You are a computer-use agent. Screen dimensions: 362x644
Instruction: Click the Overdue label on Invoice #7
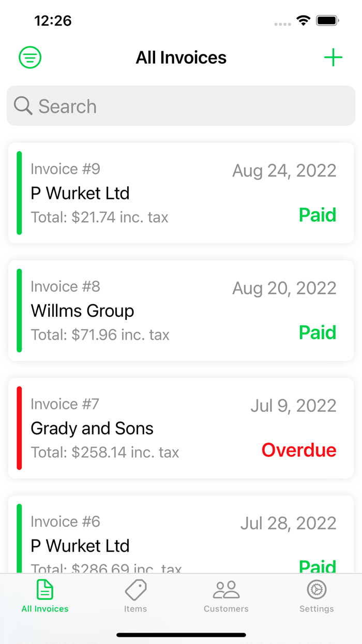(x=298, y=450)
